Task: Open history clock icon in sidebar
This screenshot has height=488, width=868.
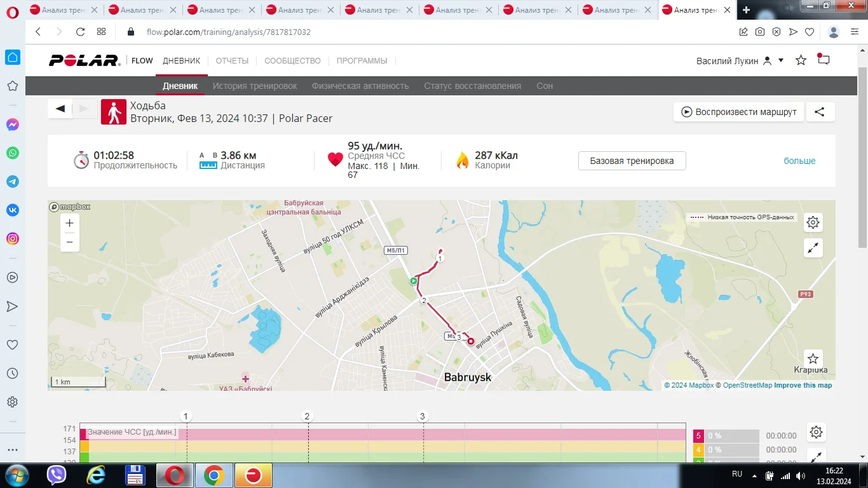Action: pos(12,374)
